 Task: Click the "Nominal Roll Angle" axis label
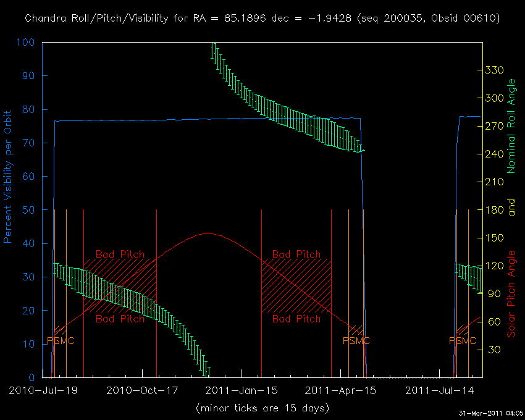coord(511,126)
